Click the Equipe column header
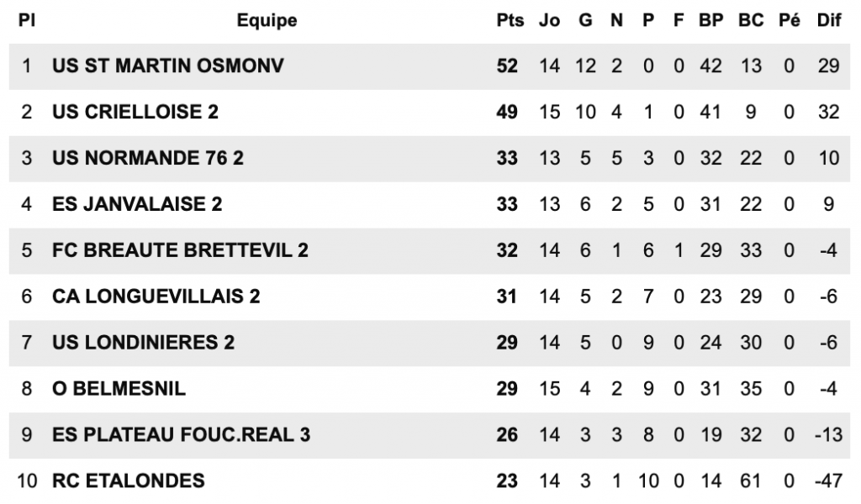This screenshot has width=861, height=504. click(267, 21)
